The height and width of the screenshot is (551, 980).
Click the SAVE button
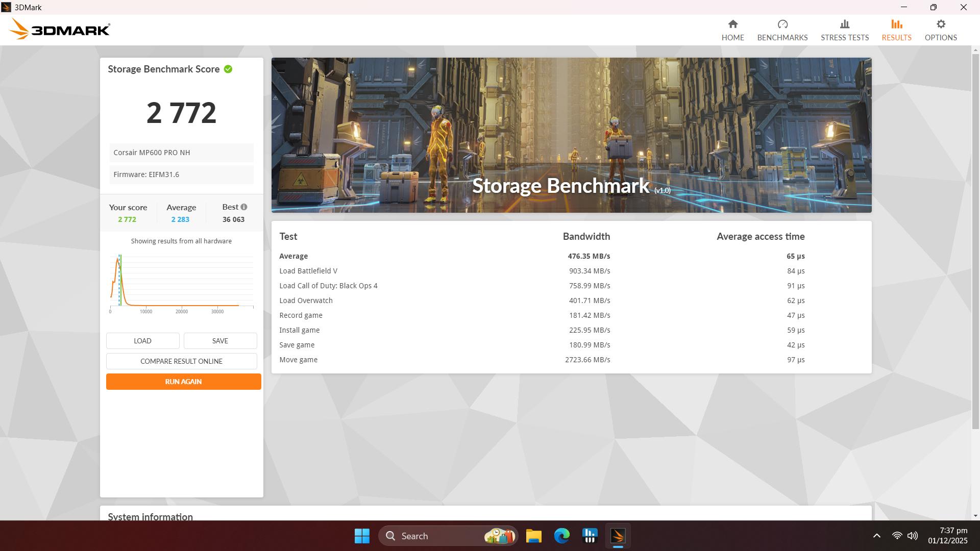pos(220,341)
